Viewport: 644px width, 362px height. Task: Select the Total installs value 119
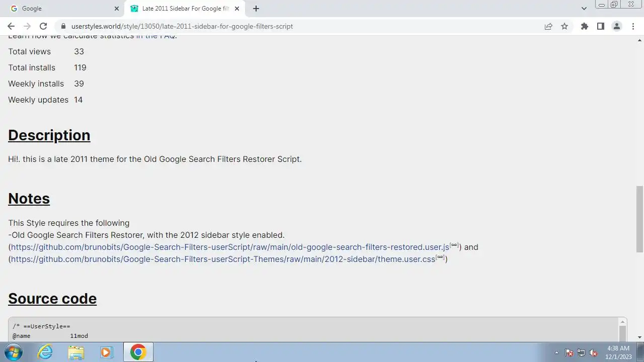coord(80,67)
